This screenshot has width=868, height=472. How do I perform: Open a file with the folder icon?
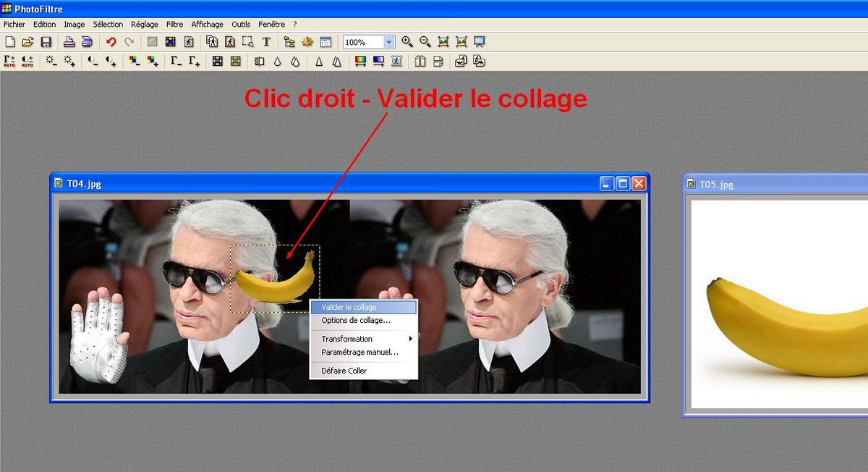click(x=27, y=43)
